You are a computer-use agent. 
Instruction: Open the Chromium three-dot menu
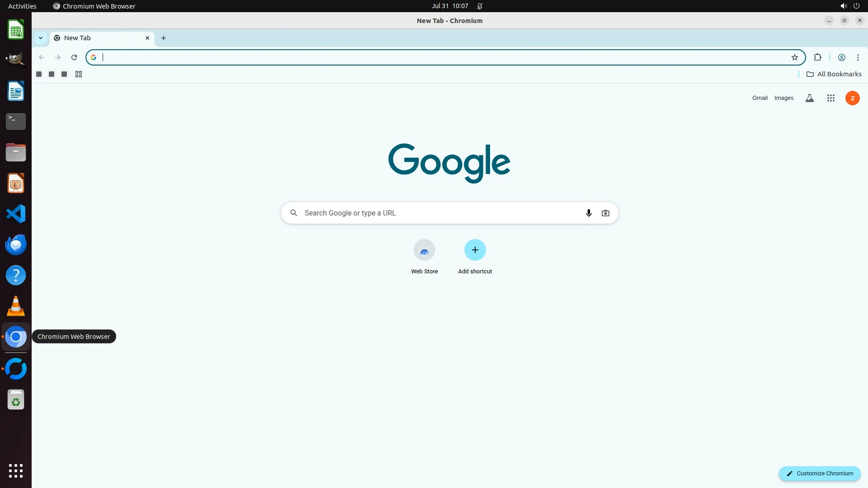[x=858, y=57]
